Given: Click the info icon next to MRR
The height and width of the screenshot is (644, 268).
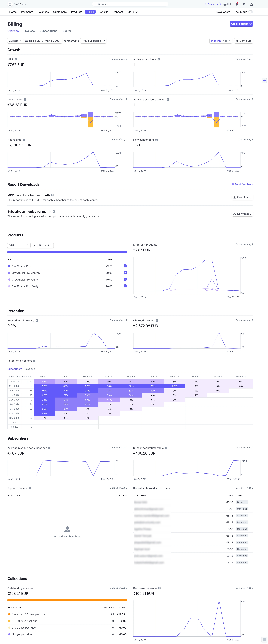Looking at the screenshot, I should [16, 60].
